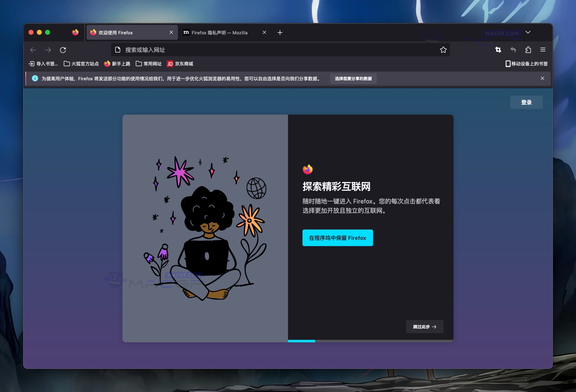
Task: Click the 跳过此步 skip link
Action: 424,327
